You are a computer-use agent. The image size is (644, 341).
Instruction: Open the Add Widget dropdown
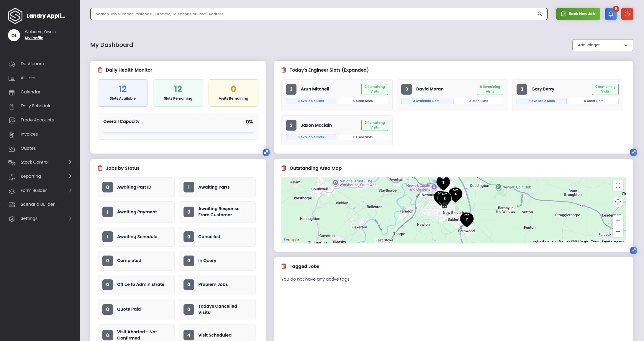[602, 45]
